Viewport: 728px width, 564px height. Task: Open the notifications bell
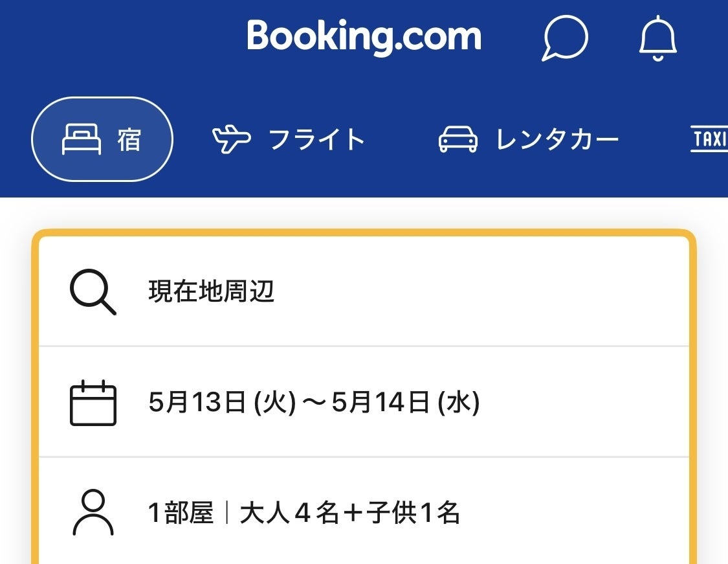pyautogui.click(x=657, y=39)
